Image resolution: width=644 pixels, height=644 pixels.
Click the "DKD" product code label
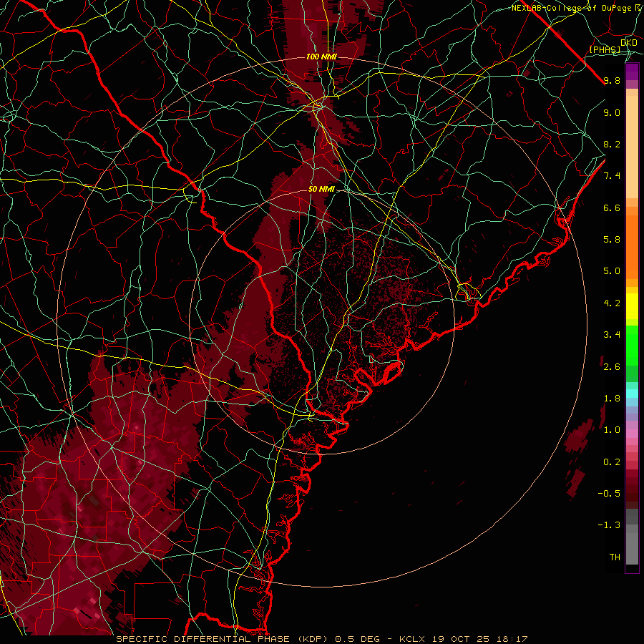[x=629, y=43]
